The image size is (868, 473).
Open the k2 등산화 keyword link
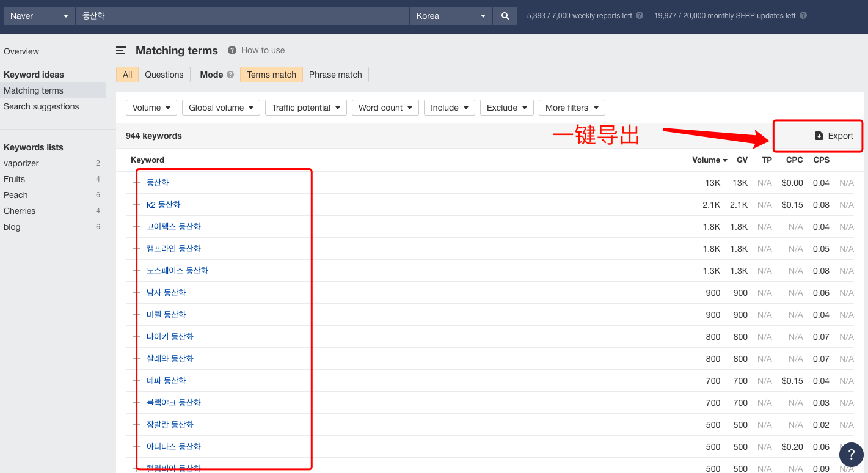164,205
